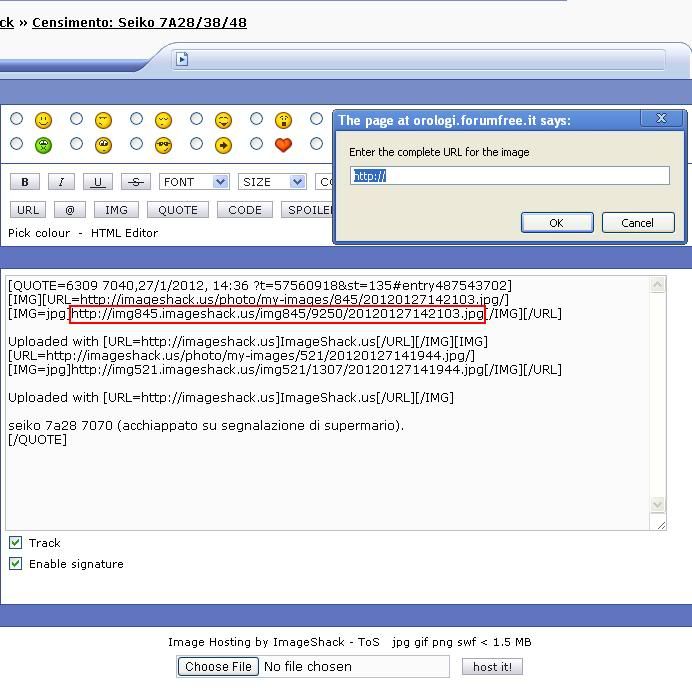Viewport: 692px width, 694px height.
Task: Disable the Enable signature checkbox
Action: pos(16,564)
